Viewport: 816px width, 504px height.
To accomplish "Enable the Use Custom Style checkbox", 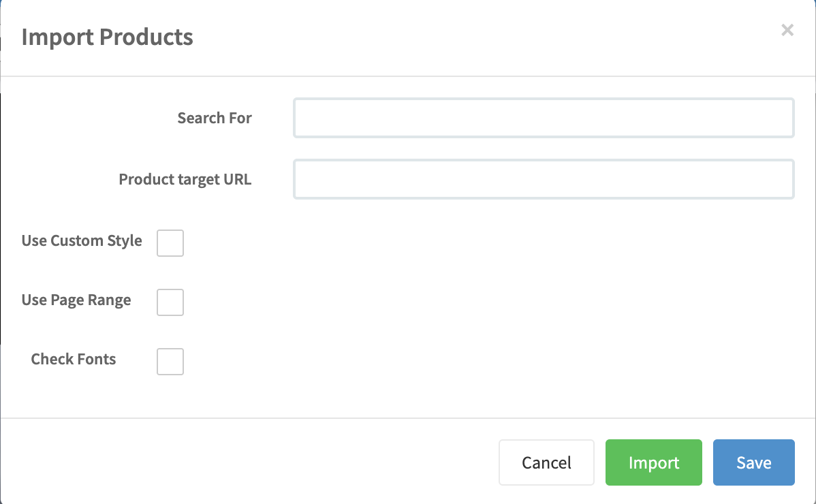I will click(170, 243).
